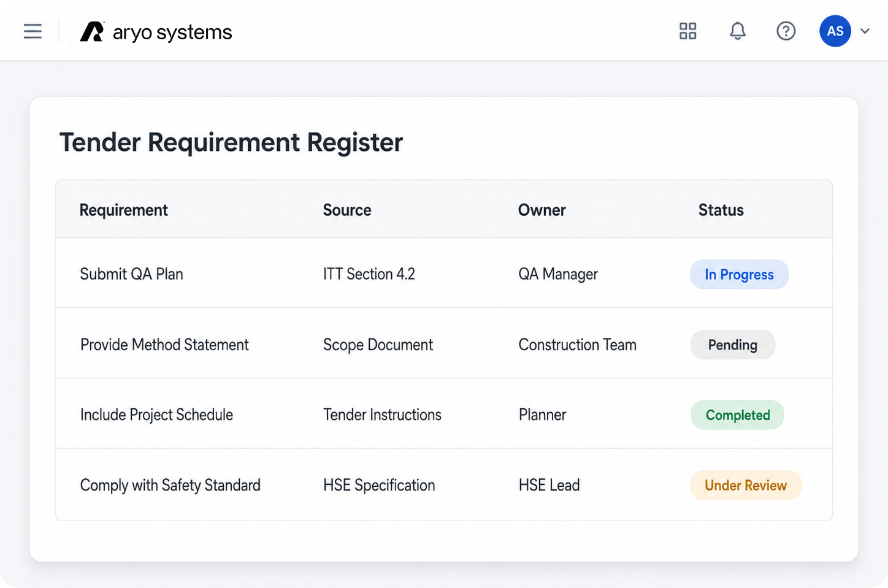The image size is (888, 588).
Task: Click the Completed status badge
Action: pyautogui.click(x=737, y=415)
